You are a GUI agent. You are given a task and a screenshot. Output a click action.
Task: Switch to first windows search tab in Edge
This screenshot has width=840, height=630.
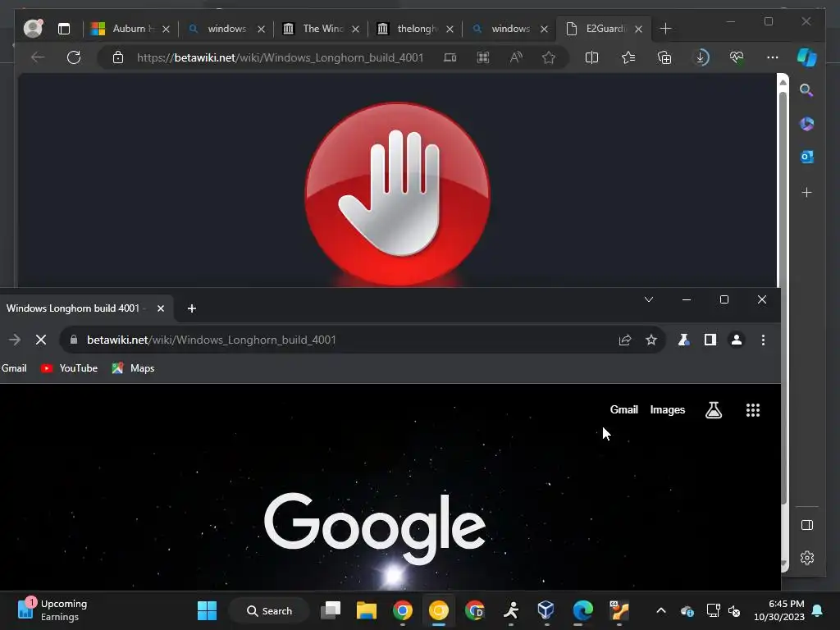(x=226, y=29)
